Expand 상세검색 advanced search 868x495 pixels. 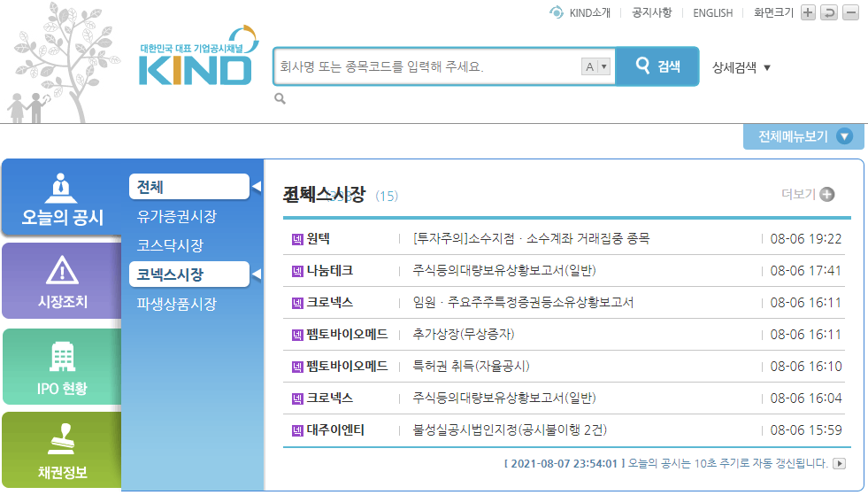click(x=741, y=67)
